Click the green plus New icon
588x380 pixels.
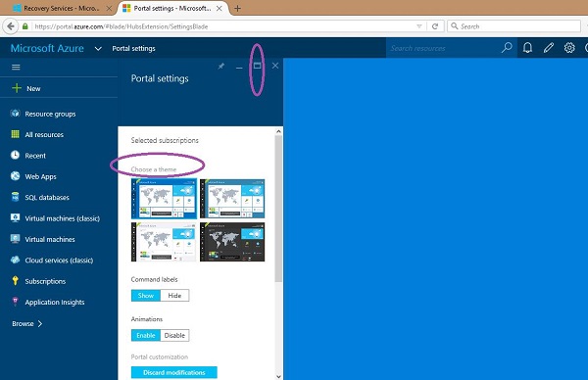17,88
